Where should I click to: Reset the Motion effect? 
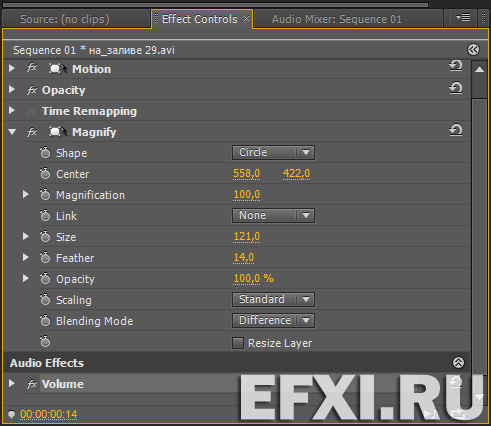455,66
